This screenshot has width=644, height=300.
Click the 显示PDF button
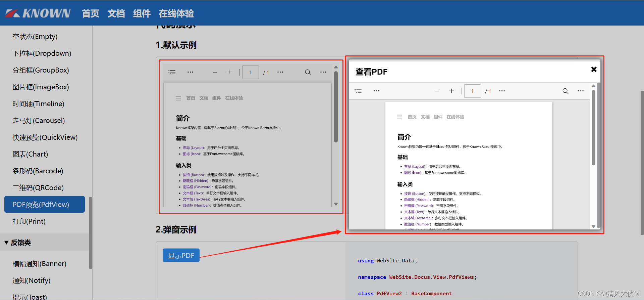pyautogui.click(x=181, y=255)
